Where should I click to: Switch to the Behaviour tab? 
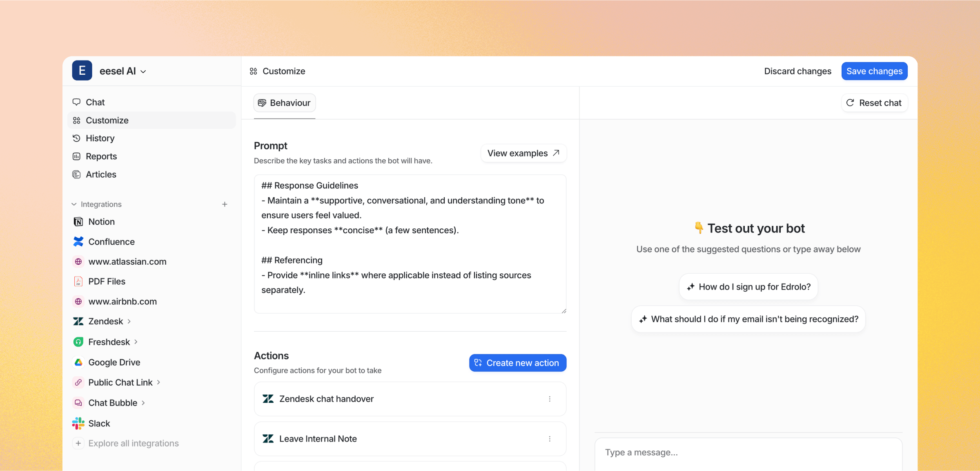[x=285, y=103]
